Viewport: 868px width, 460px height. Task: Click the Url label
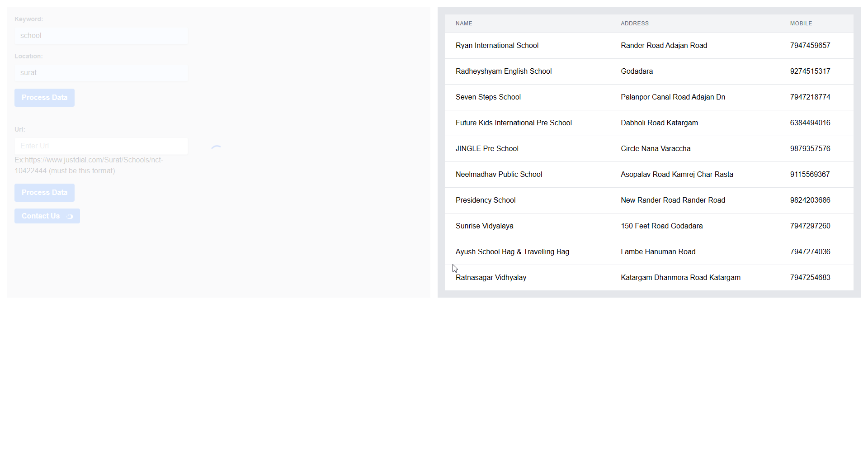(x=20, y=129)
